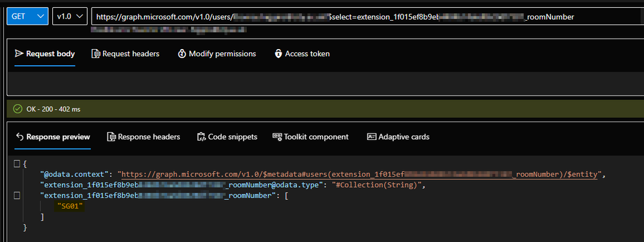
Task: Click the "#Collection(String)" value
Action: (377, 185)
